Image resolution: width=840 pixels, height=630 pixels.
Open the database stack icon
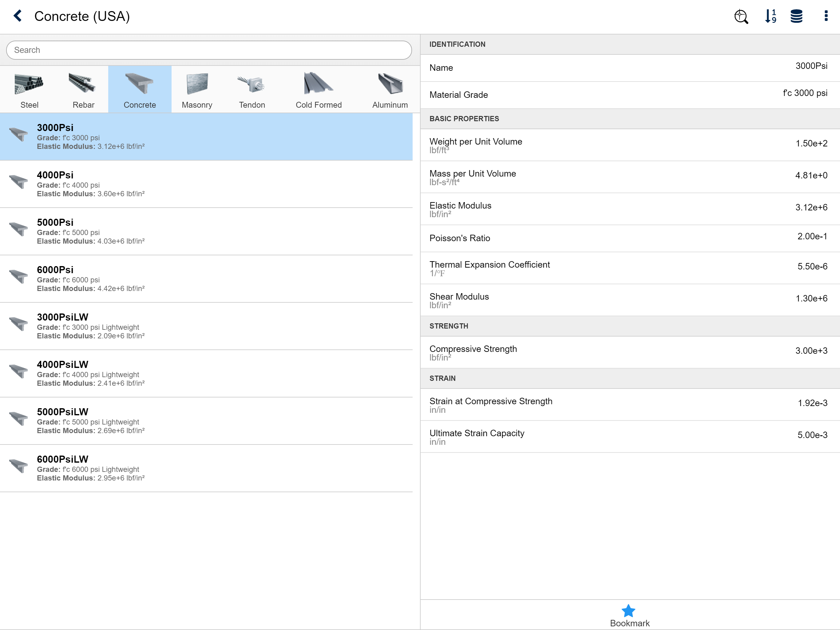point(796,16)
